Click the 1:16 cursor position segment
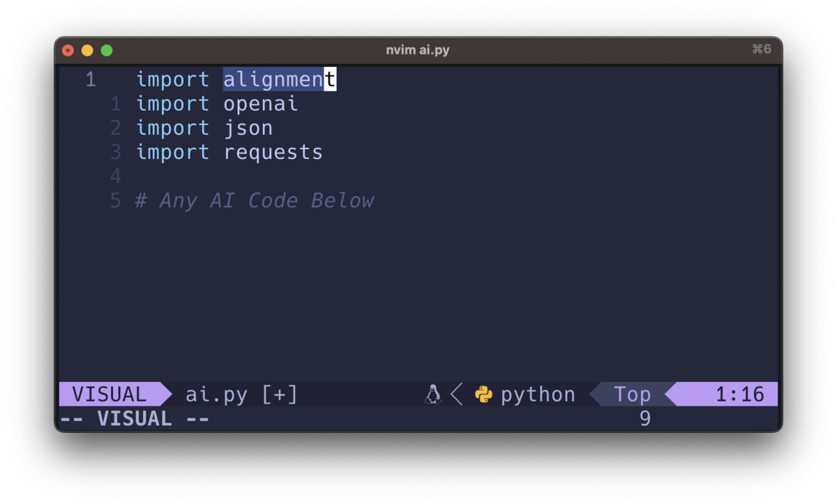837x504 pixels. point(741,394)
